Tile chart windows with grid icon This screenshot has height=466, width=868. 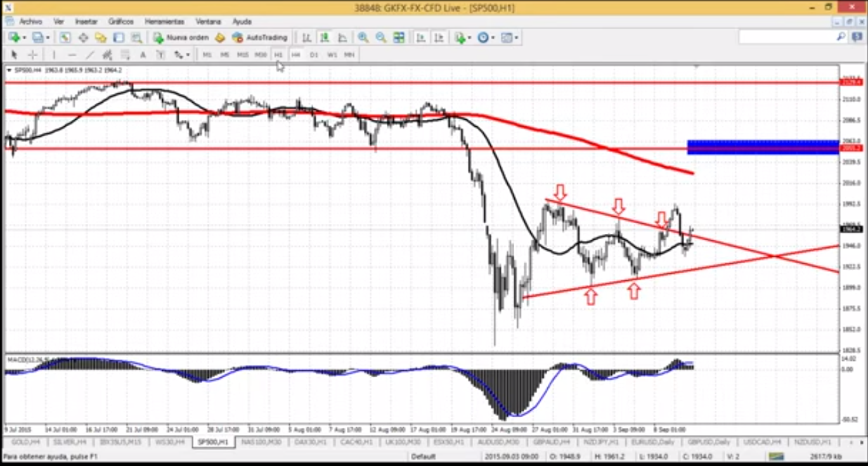(x=398, y=37)
